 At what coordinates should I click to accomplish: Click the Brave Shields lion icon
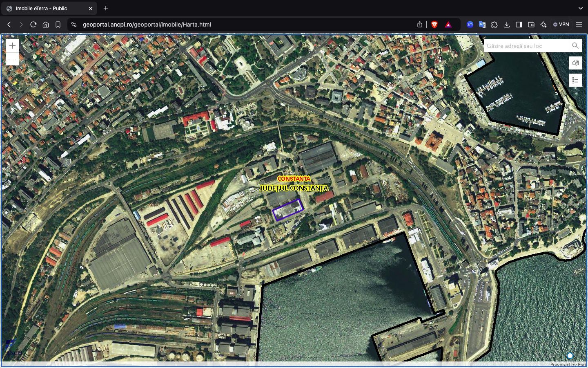434,25
